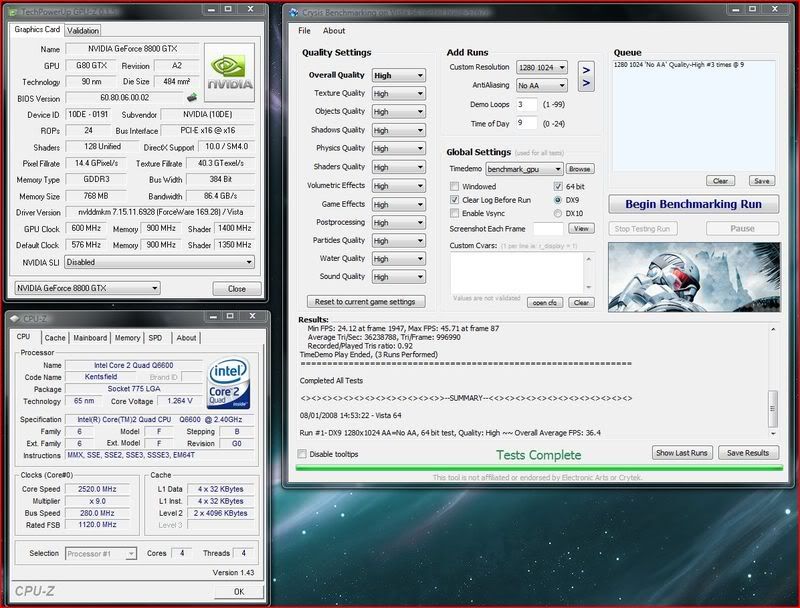The image size is (800, 608).
Task: Click the Browse button for Timedemo
Action: [580, 169]
